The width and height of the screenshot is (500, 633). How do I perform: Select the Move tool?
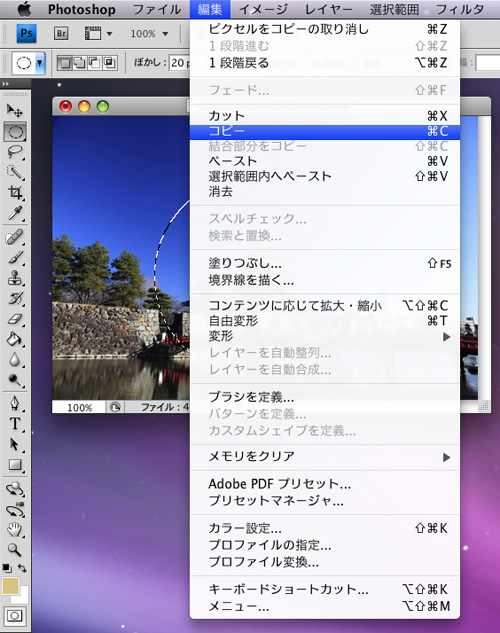(15, 110)
